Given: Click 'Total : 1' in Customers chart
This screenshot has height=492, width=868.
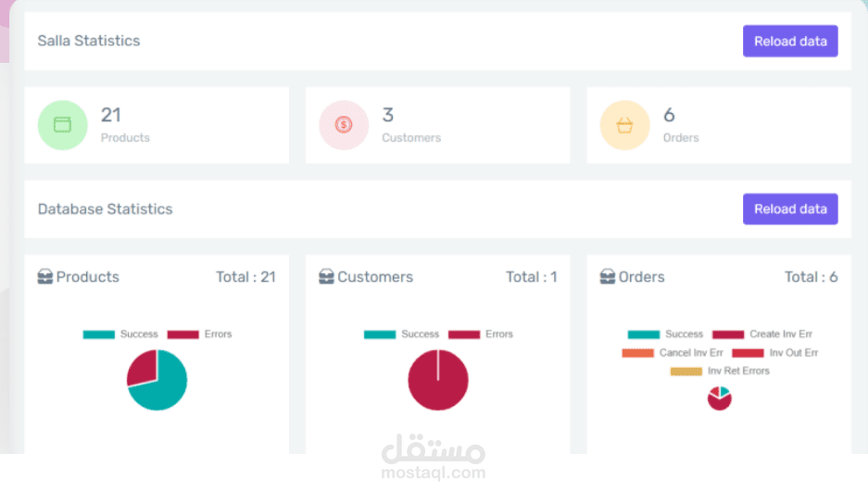Looking at the screenshot, I should coord(532,277).
